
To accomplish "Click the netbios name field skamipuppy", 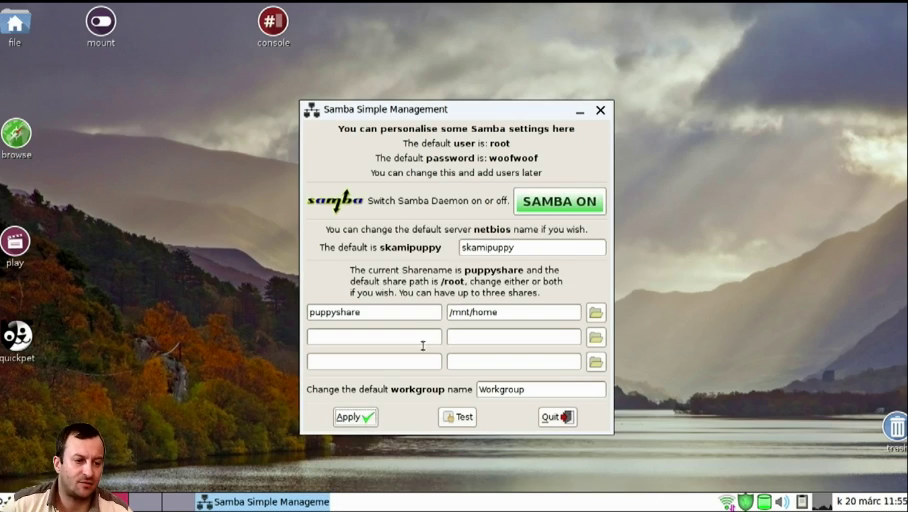I will pyautogui.click(x=532, y=247).
